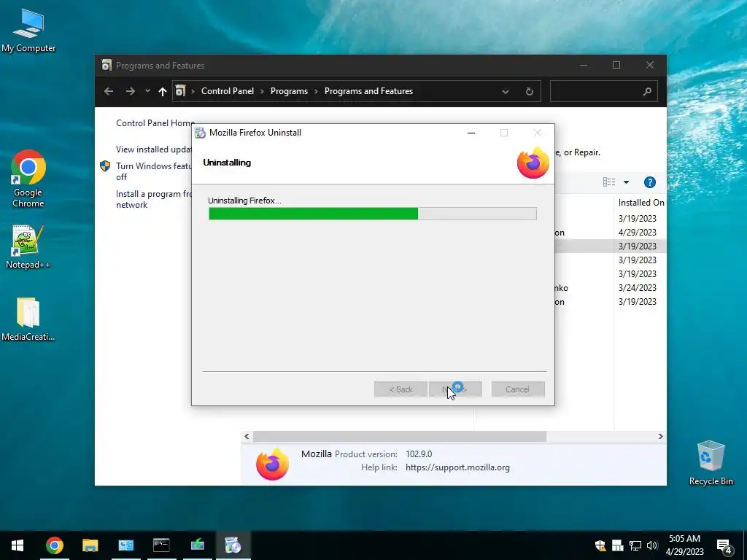
Task: Go back in Programs and Features window
Action: pyautogui.click(x=109, y=91)
